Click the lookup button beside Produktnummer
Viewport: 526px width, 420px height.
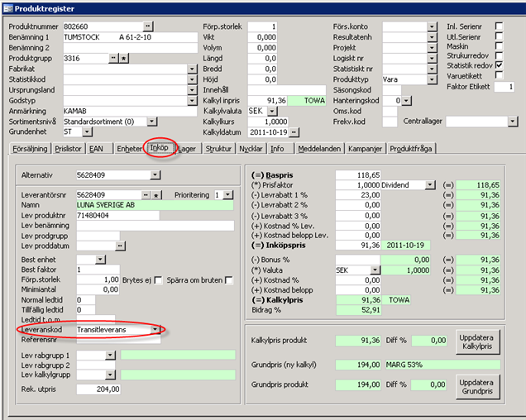tap(149, 26)
